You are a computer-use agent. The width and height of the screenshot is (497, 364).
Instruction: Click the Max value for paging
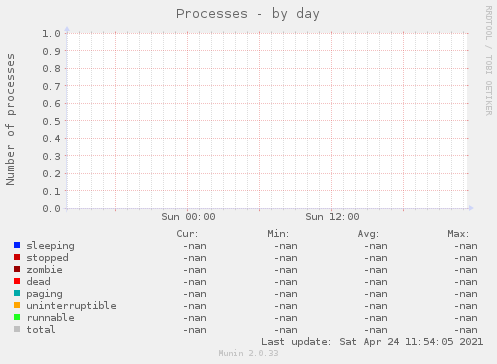coord(466,294)
